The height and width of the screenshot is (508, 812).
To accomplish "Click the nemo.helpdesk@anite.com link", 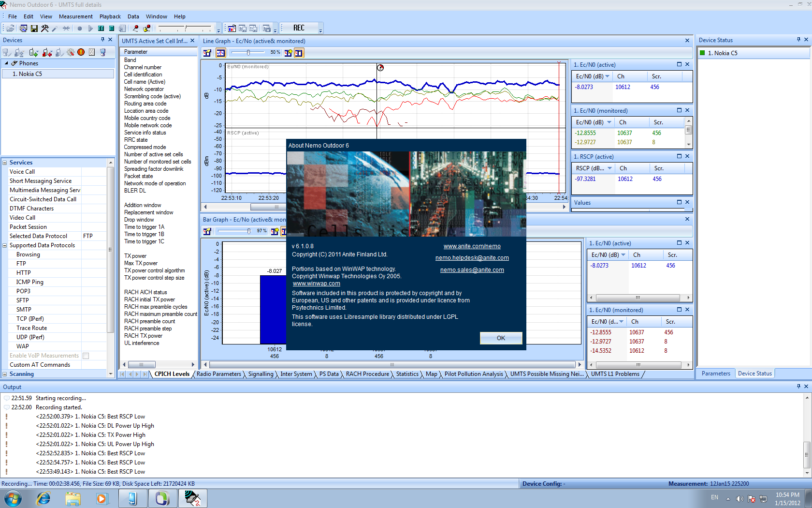I will (x=472, y=258).
